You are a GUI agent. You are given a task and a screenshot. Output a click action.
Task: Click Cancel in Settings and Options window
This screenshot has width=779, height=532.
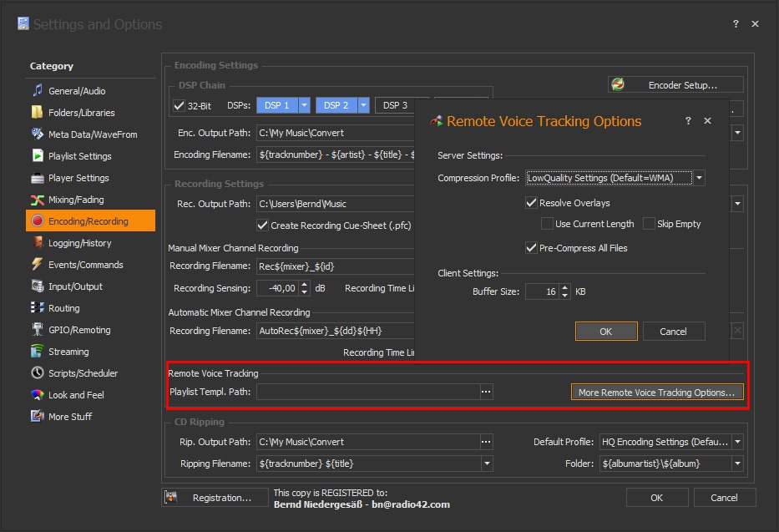click(725, 497)
